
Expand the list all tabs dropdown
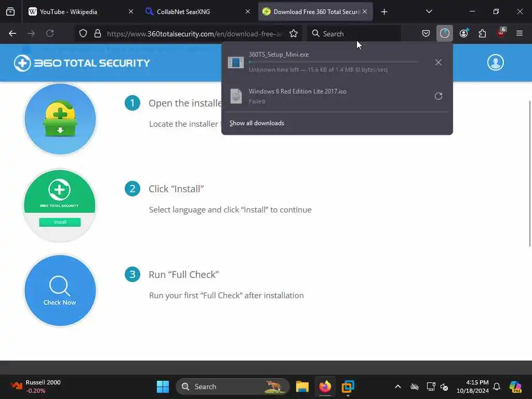point(429,11)
